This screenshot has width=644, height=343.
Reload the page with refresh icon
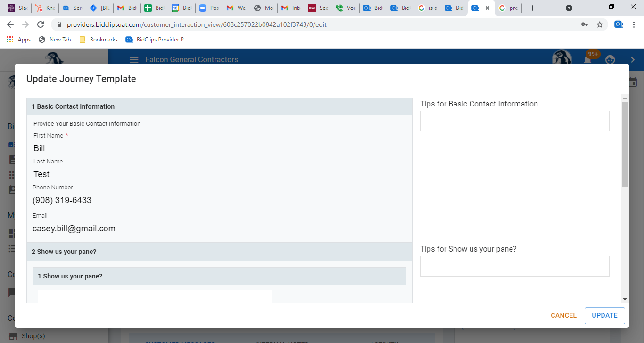pyautogui.click(x=41, y=24)
